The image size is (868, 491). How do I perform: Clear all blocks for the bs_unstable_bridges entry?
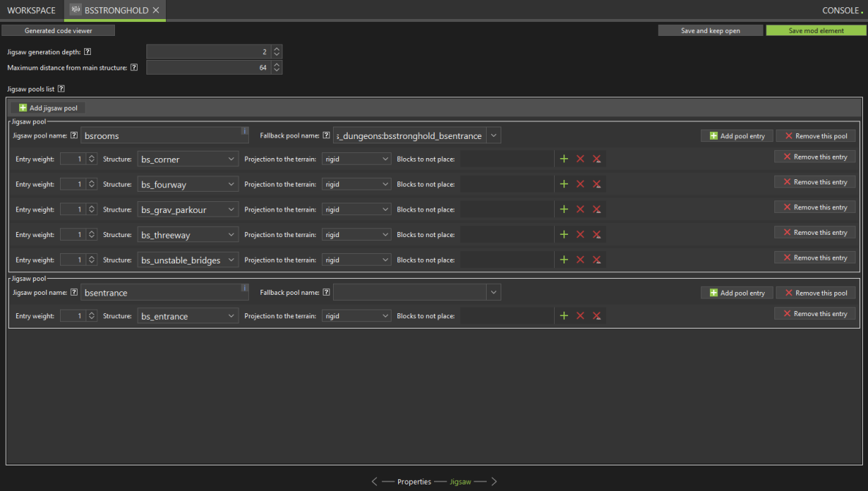[596, 260]
